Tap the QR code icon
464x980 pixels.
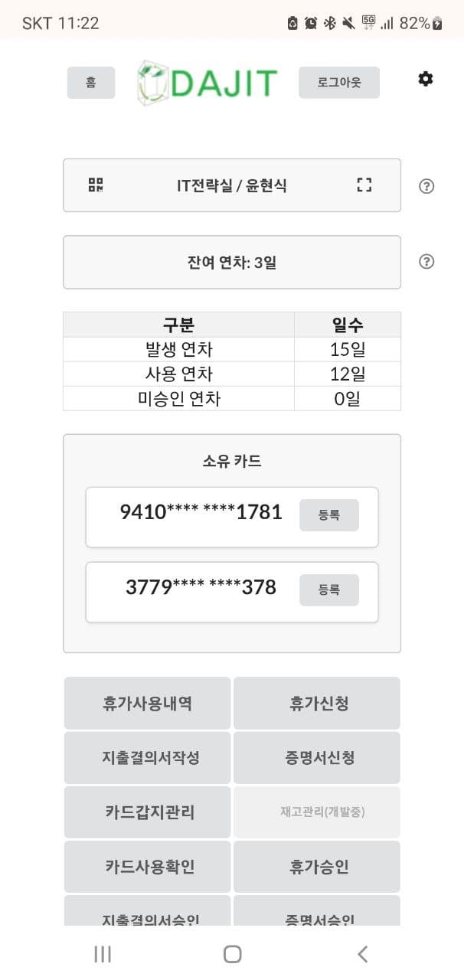tap(96, 185)
